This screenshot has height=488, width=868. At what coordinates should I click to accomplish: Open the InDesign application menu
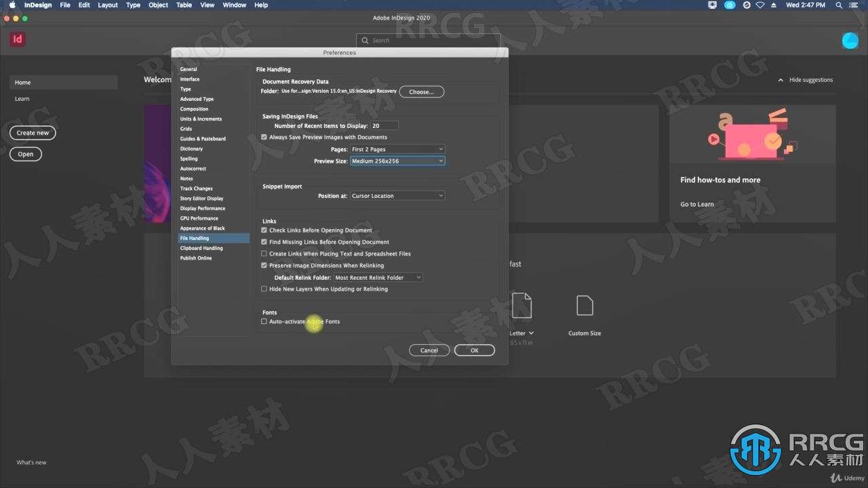(38, 5)
